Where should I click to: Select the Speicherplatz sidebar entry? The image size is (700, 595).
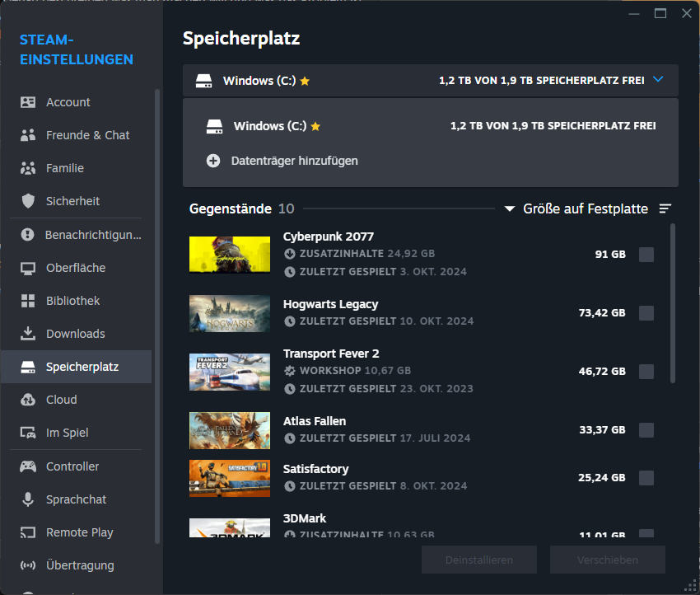(76, 367)
